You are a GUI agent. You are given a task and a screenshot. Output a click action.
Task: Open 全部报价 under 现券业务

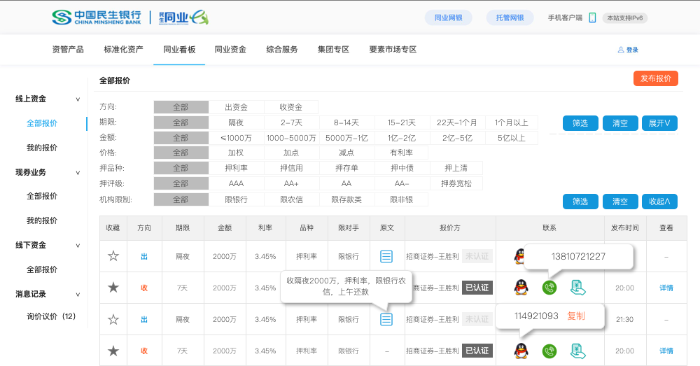[x=42, y=196]
